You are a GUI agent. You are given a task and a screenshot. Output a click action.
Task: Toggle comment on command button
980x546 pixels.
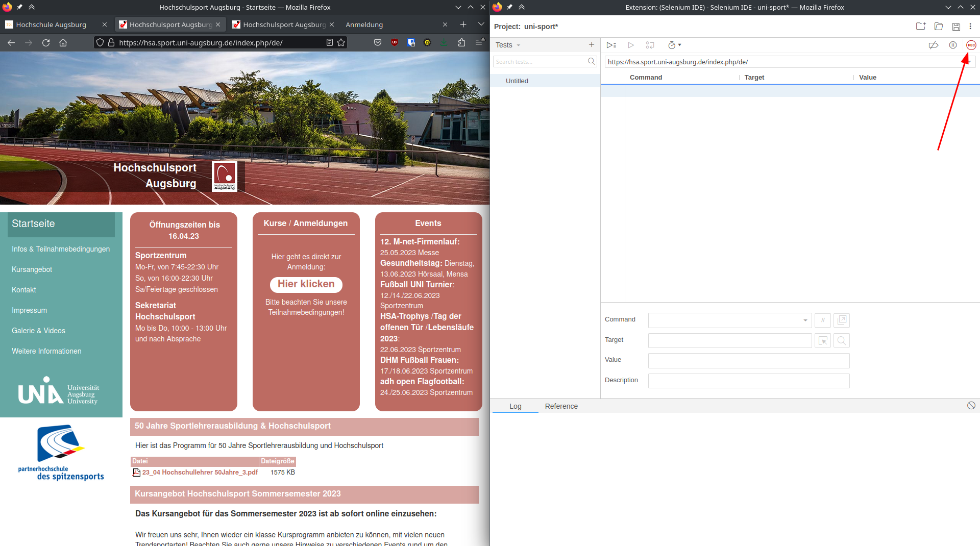(x=823, y=320)
